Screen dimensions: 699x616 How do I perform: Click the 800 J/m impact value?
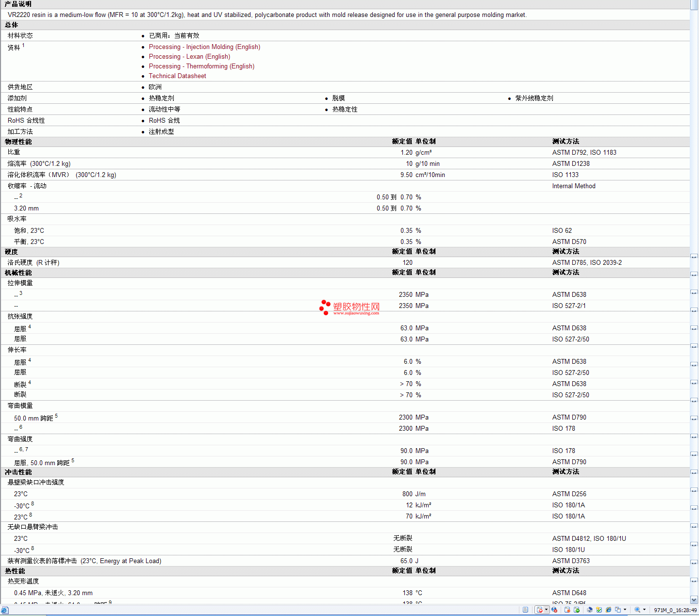(414, 494)
